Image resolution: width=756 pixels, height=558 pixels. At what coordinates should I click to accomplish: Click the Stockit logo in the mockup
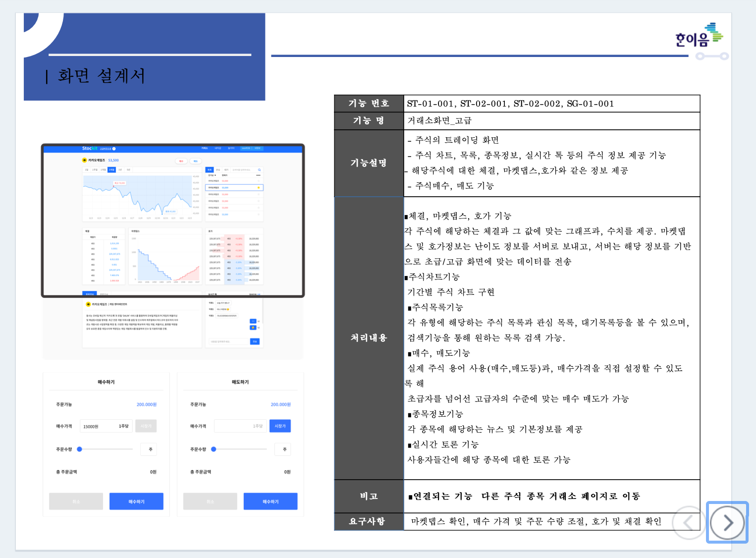[x=90, y=148]
